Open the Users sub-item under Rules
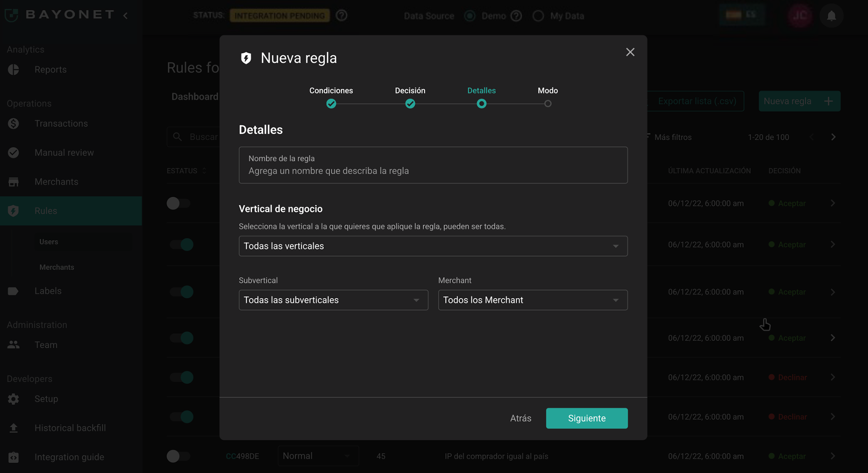 (48, 242)
